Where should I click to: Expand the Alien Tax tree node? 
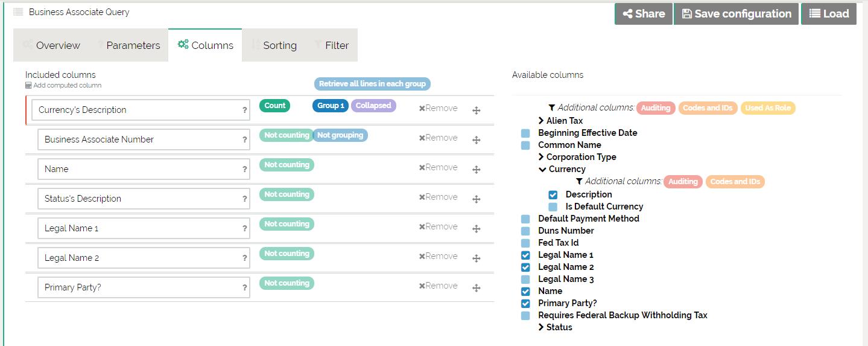tap(541, 121)
